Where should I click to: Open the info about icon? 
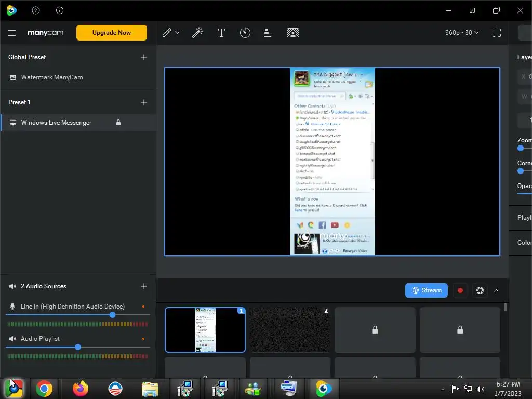pos(60,10)
